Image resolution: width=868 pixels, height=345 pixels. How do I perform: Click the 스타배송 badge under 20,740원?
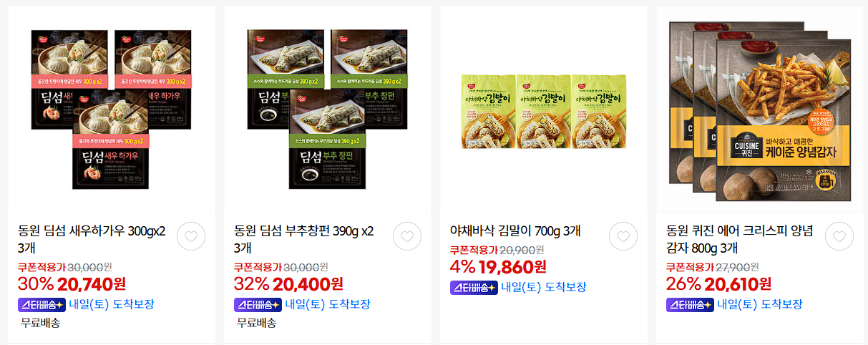[x=42, y=304]
